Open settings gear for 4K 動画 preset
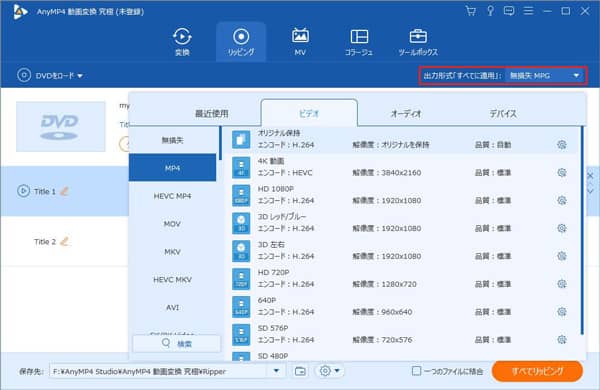This screenshot has width=600, height=390. (562, 173)
